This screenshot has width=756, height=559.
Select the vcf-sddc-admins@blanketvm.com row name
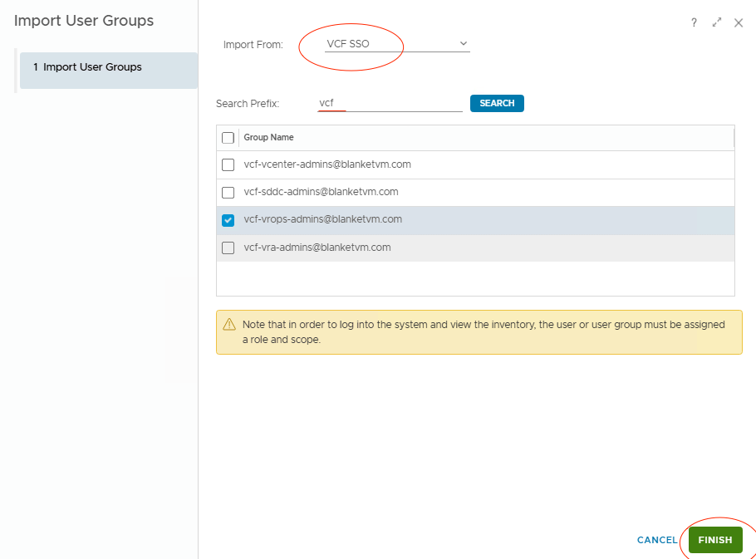321,192
